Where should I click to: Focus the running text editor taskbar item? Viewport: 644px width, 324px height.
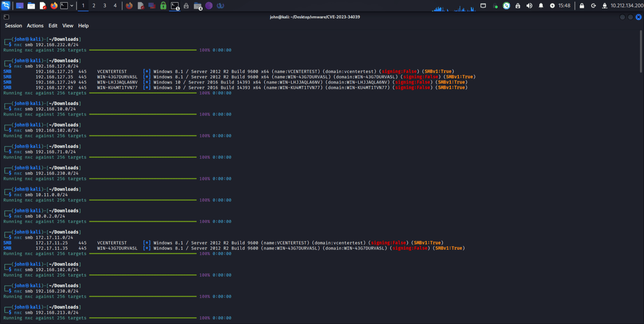[x=140, y=6]
